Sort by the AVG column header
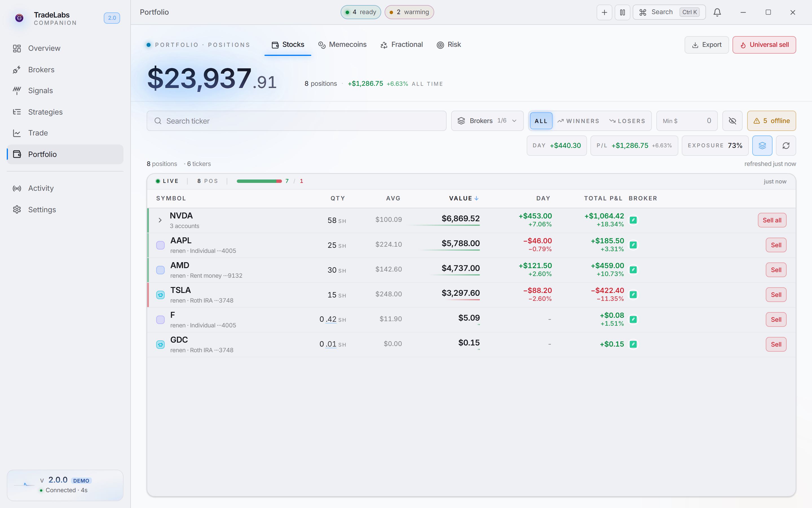Screen dimensions: 812x508 393,199
